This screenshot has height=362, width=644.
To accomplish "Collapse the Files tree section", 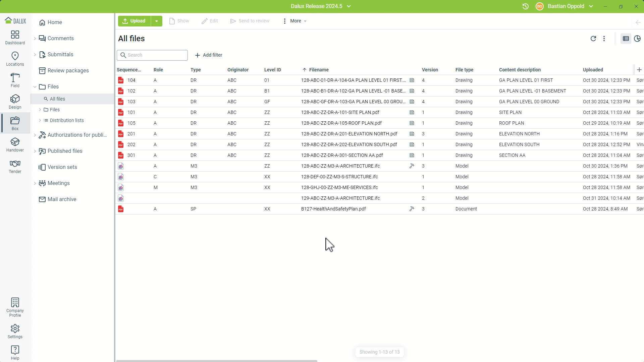I will (35, 86).
